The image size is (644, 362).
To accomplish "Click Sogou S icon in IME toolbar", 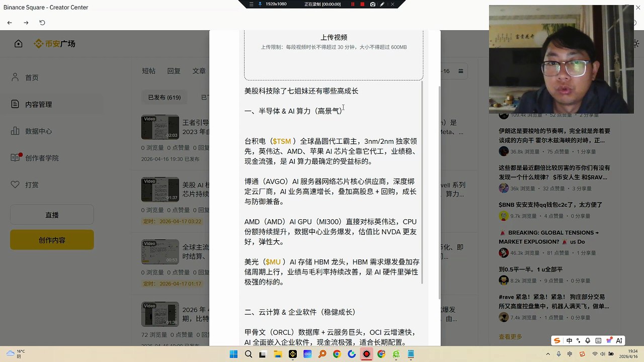I will coord(557,340).
